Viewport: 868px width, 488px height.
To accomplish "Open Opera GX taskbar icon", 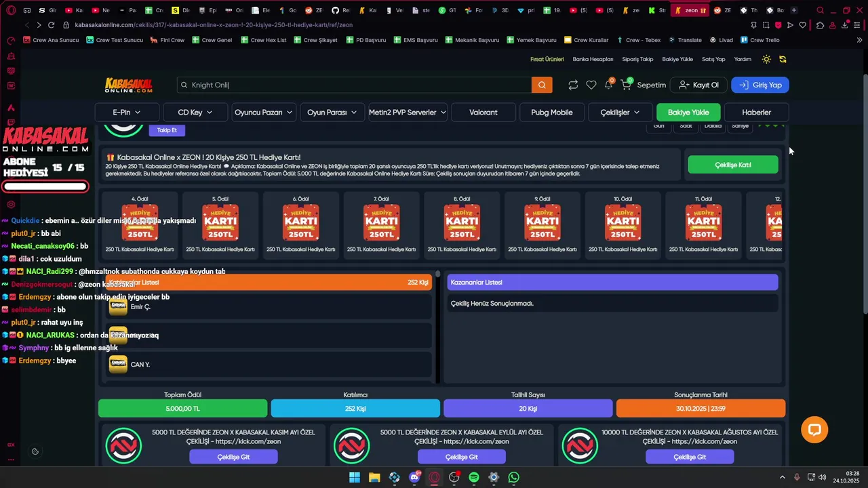I will (x=434, y=477).
